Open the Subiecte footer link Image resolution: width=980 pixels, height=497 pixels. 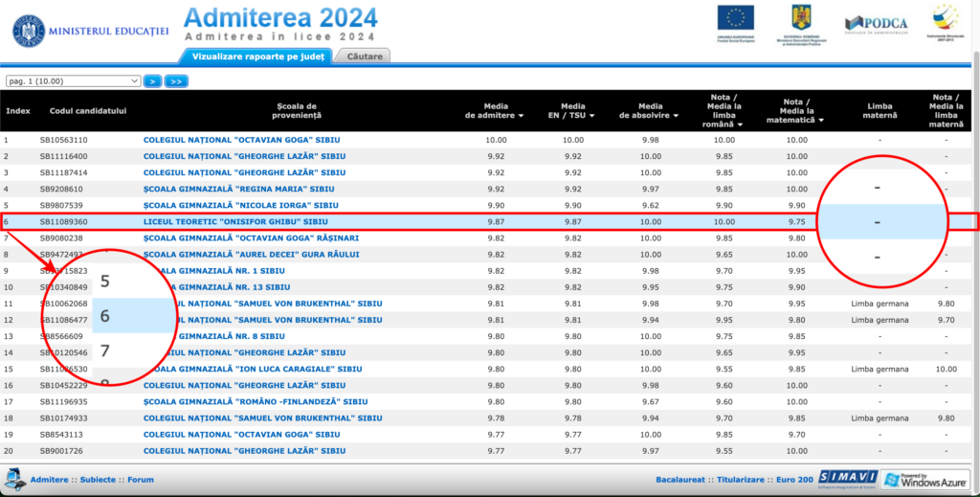pyautogui.click(x=98, y=479)
